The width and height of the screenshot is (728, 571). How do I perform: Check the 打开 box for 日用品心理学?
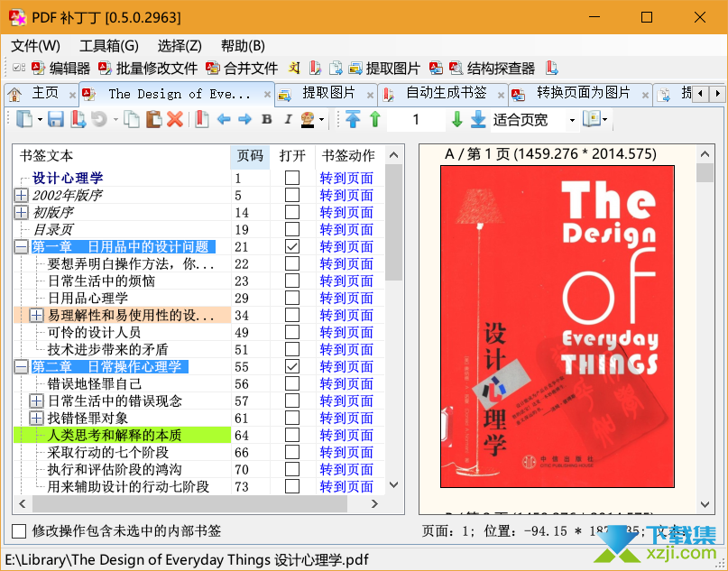pos(292,298)
